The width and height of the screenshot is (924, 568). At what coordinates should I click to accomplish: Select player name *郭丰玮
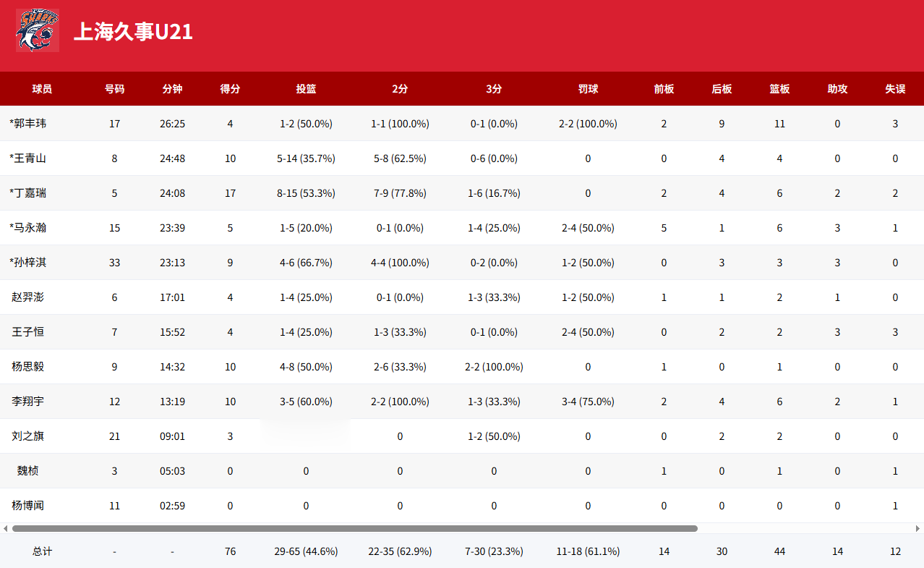tap(27, 124)
